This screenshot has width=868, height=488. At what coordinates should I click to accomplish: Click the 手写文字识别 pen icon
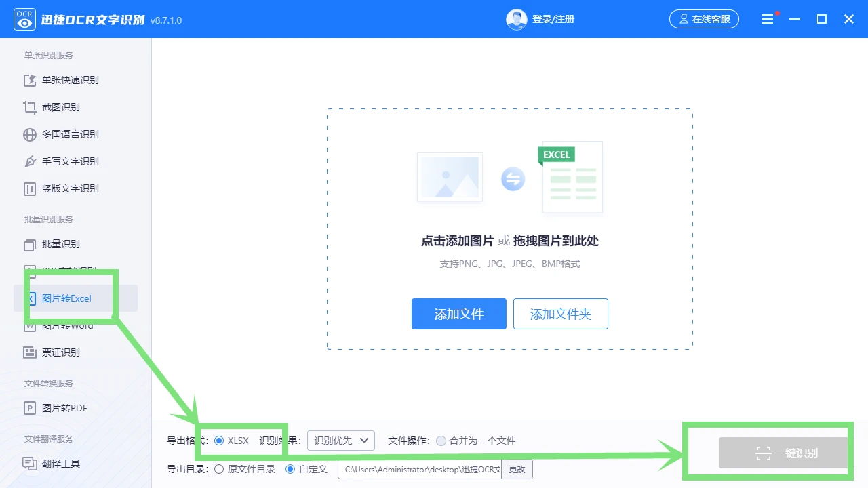(30, 161)
